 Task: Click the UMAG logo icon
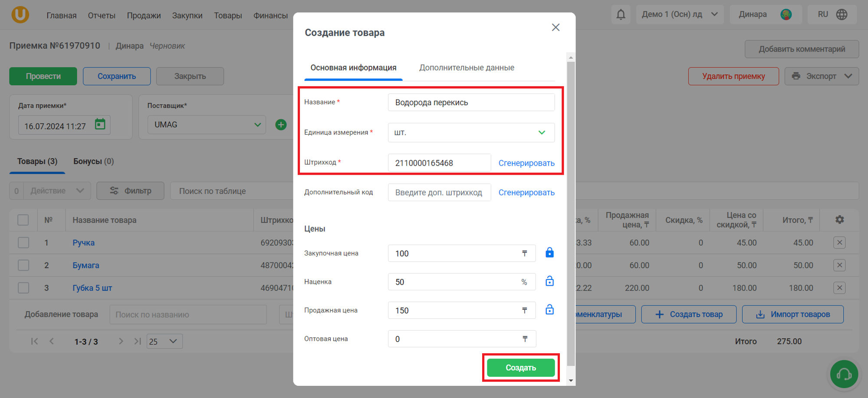(20, 14)
